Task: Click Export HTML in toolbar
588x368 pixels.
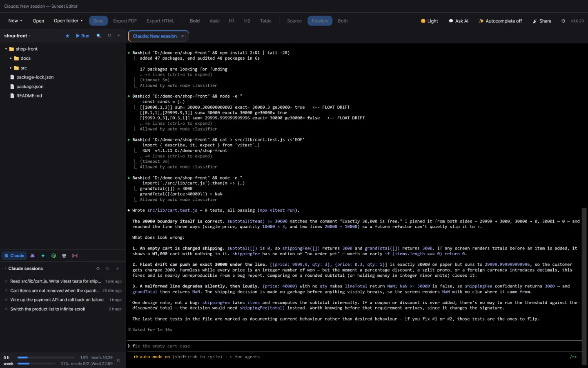Action: [160, 21]
